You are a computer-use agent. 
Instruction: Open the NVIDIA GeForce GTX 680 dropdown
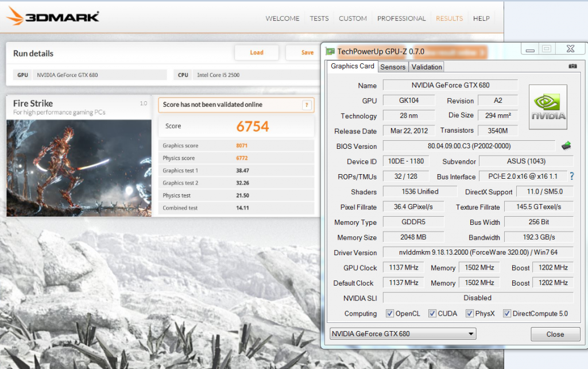403,334
